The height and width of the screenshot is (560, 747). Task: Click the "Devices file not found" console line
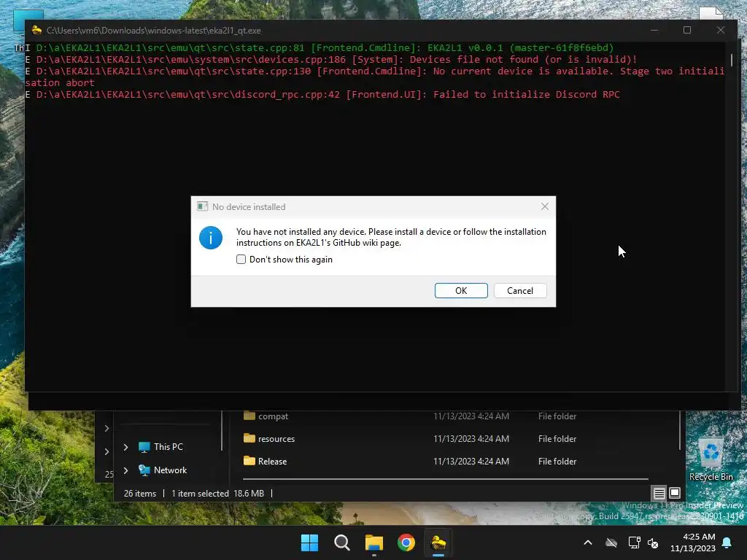click(x=331, y=60)
